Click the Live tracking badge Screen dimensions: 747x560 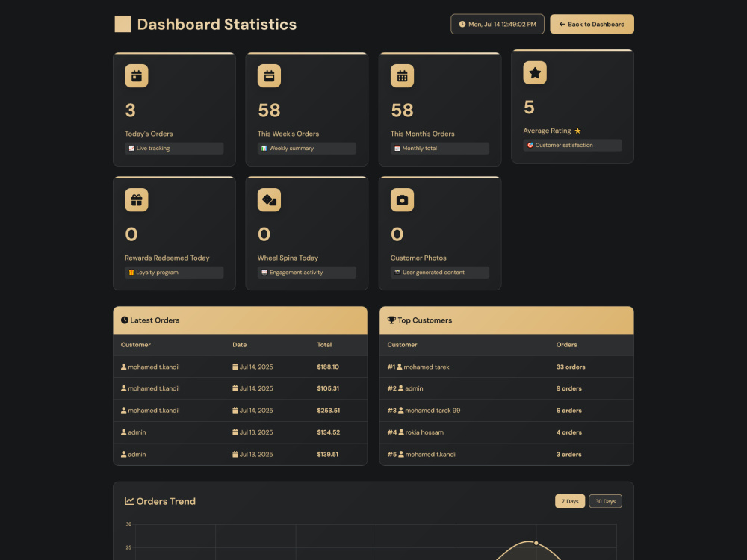coord(174,148)
